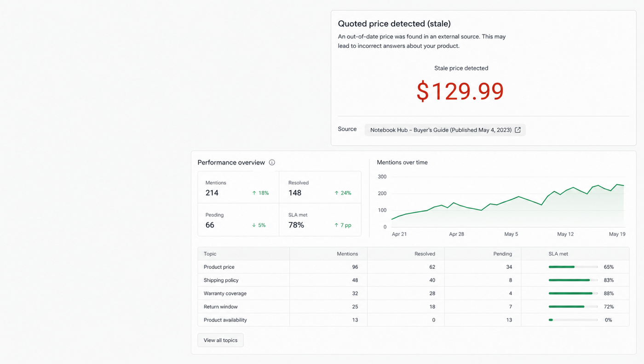Open Notebook Hub Buyer's Guide source chip
Screen dimensions: 644x364
[445, 130]
